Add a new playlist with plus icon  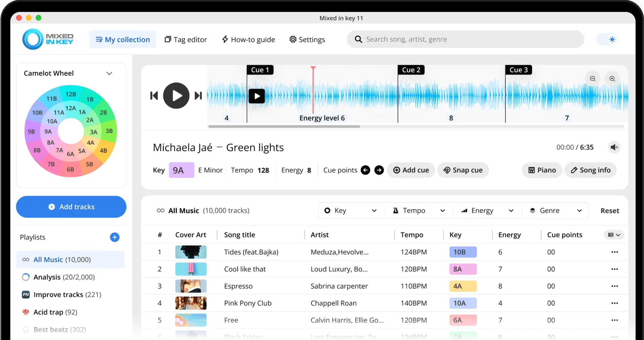coord(115,237)
